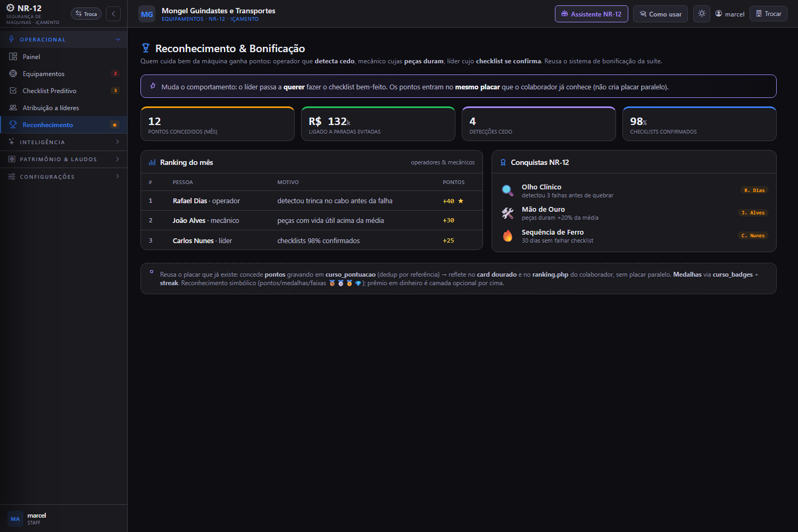Open the Assistente NR-12 button

[x=591, y=14]
